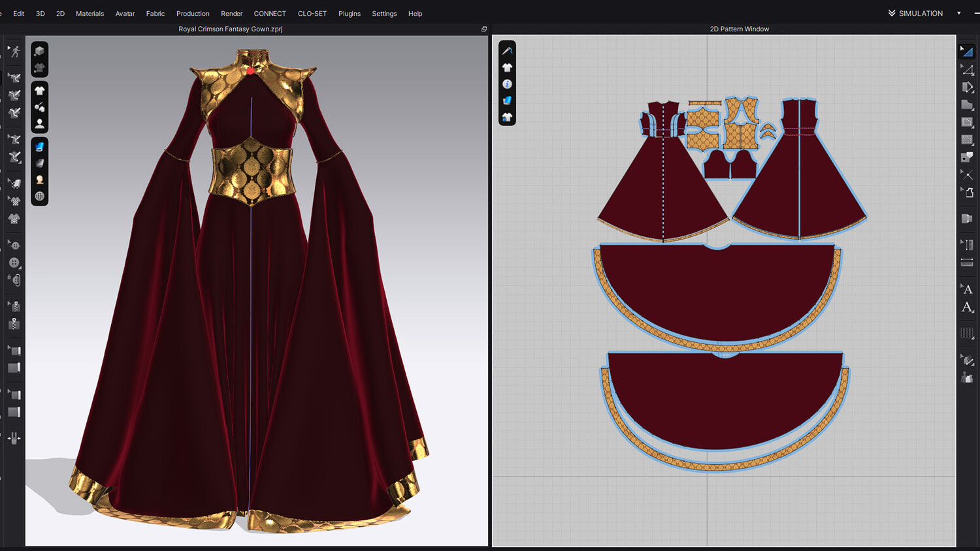Viewport: 980px width, 551px height.
Task: Open the Edit menu
Action: tap(19, 13)
